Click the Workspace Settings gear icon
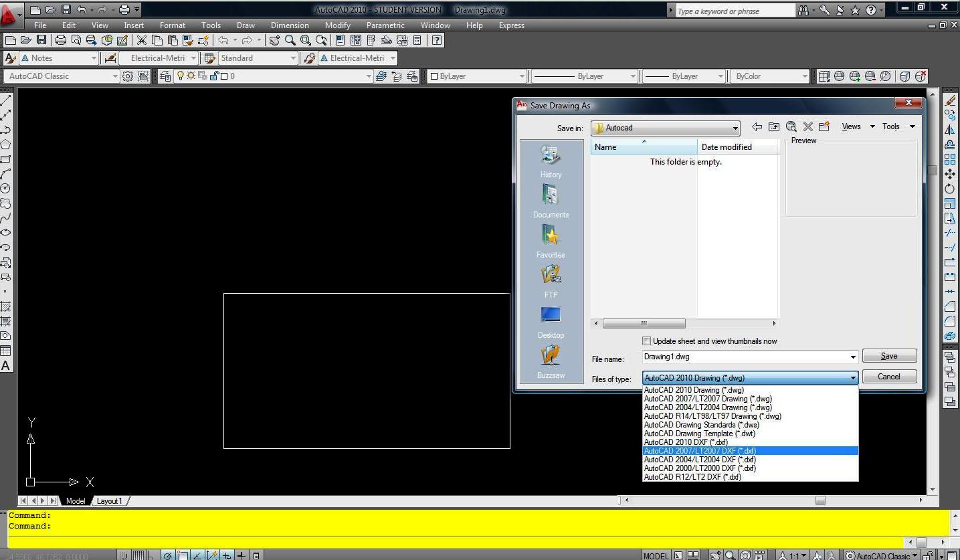The width and height of the screenshot is (960, 560). pos(128,76)
